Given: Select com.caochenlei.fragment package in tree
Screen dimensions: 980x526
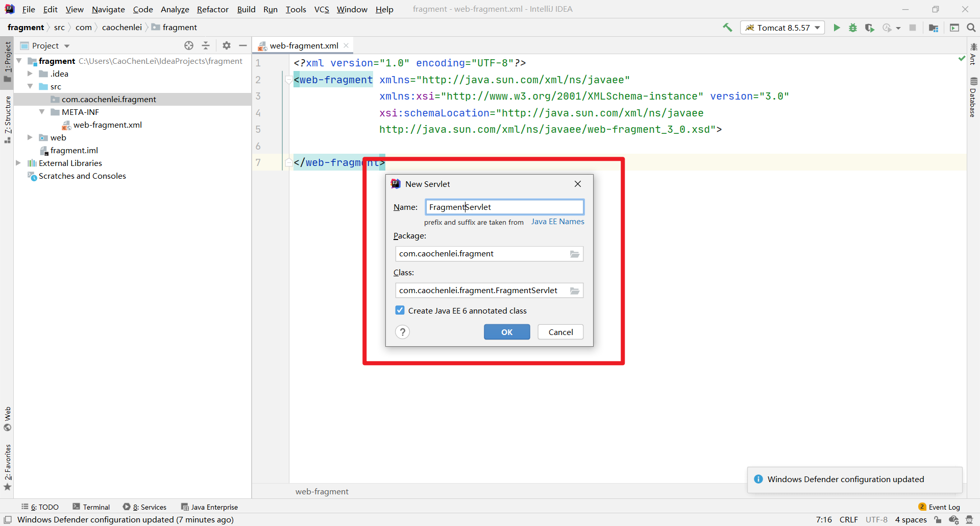Looking at the screenshot, I should [109, 99].
